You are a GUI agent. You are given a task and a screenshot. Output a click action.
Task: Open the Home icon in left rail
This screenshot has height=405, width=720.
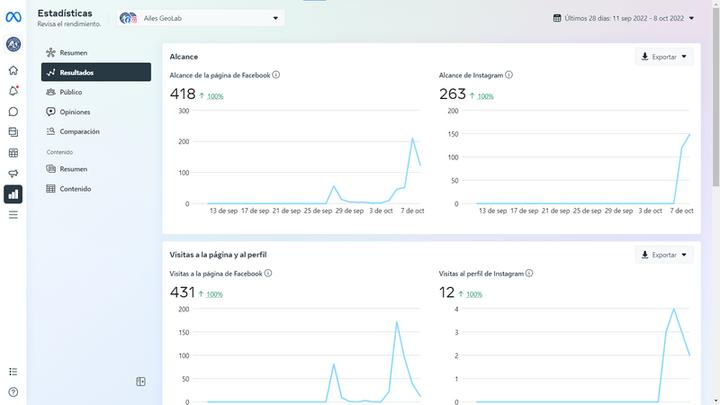tap(13, 70)
